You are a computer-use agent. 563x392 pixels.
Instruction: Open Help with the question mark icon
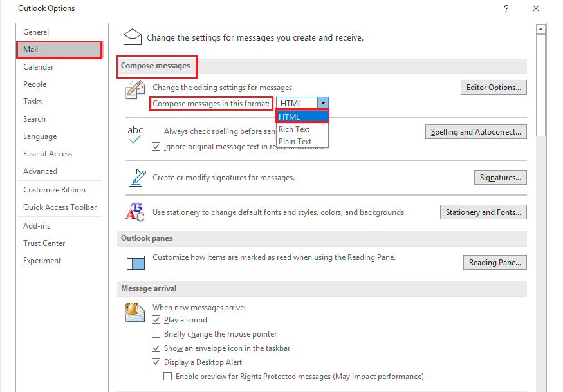506,8
